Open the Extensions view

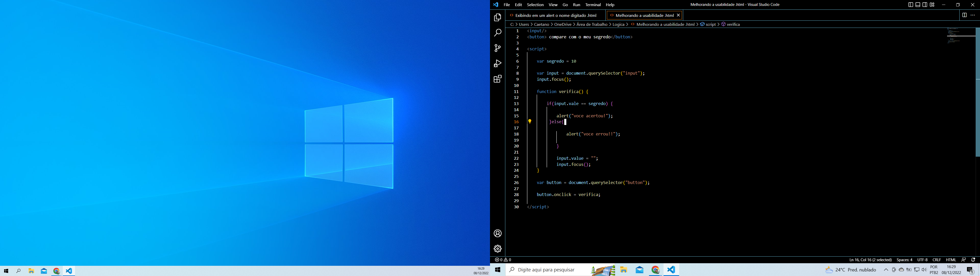[497, 79]
